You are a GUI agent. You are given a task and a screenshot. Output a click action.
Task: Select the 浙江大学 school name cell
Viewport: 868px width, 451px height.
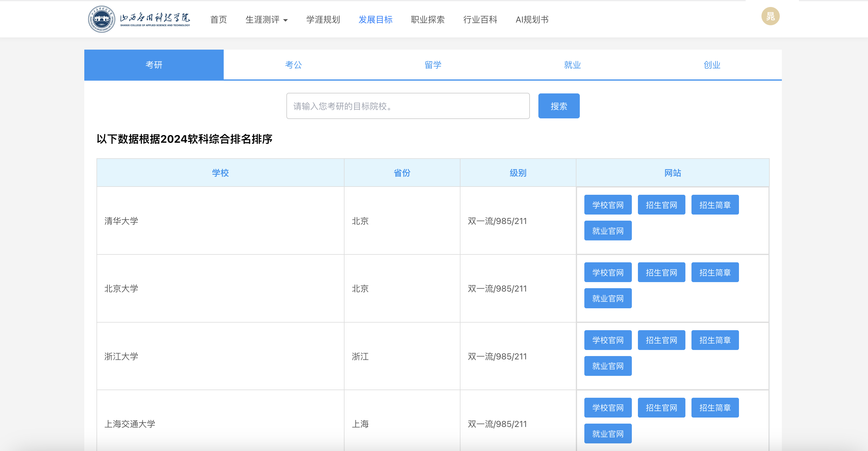click(x=220, y=356)
